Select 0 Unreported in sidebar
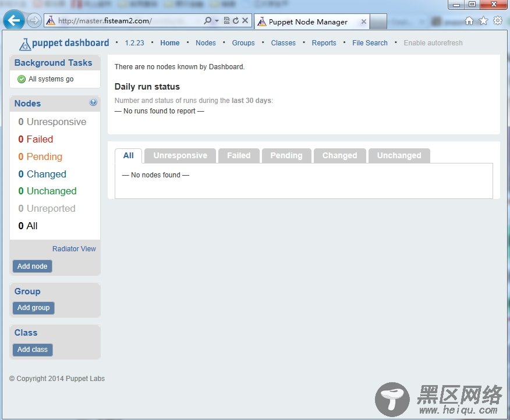The height and width of the screenshot is (420, 510). [47, 208]
